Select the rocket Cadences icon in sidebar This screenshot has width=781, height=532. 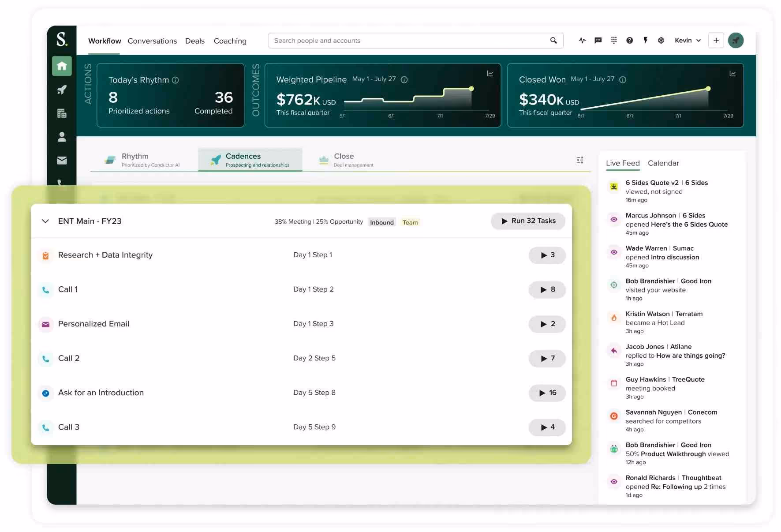[x=62, y=90]
